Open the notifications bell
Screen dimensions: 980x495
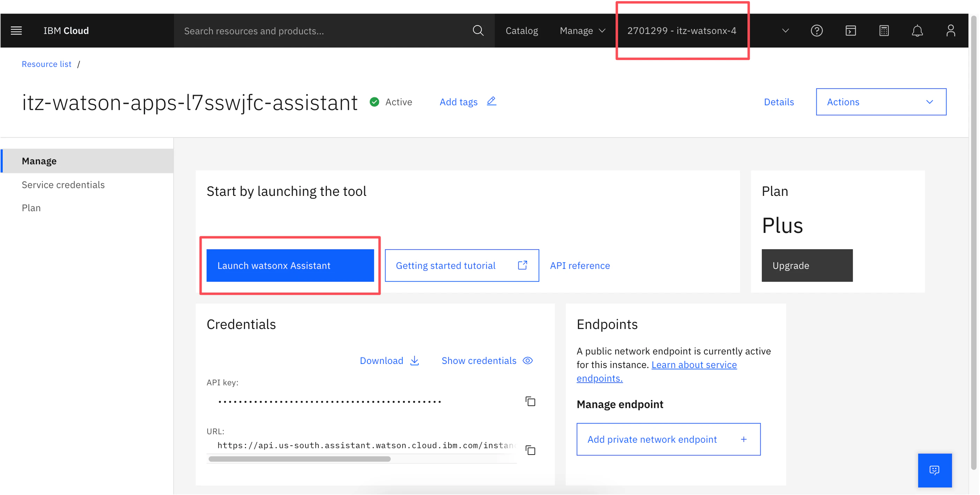(x=917, y=30)
